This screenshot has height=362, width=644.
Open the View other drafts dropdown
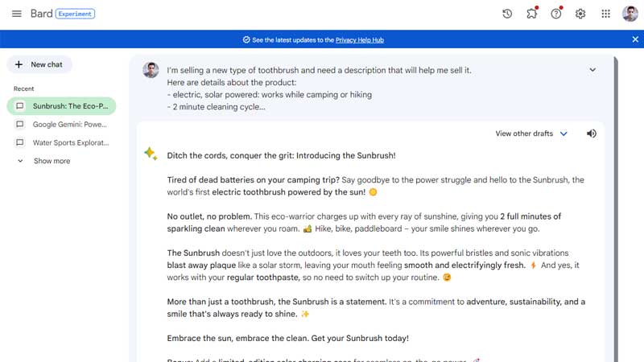pyautogui.click(x=531, y=134)
